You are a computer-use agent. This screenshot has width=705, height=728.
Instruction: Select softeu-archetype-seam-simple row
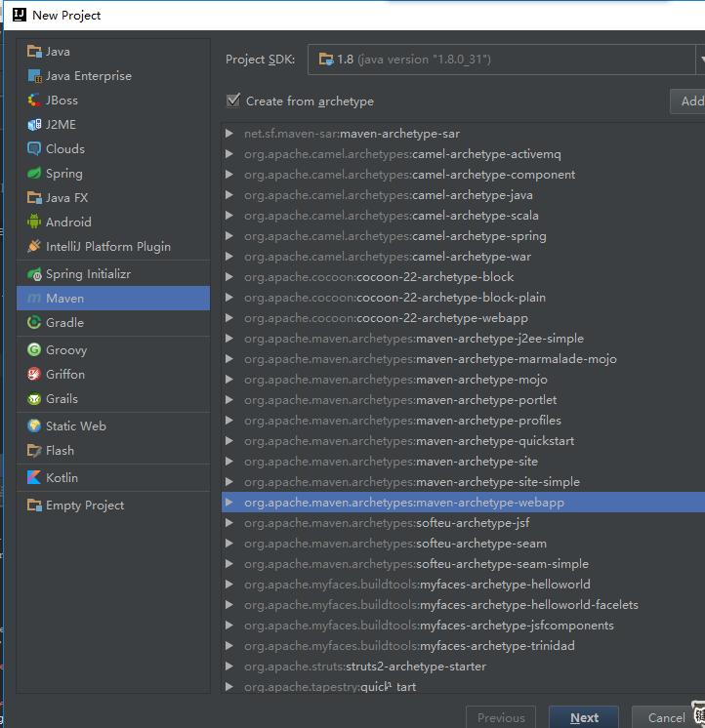pos(463,564)
